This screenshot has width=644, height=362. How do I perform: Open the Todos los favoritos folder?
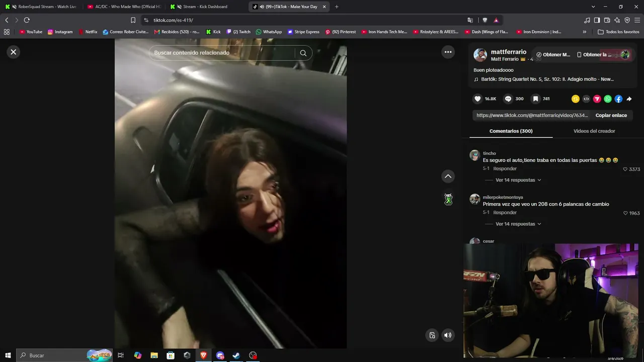click(618, 32)
